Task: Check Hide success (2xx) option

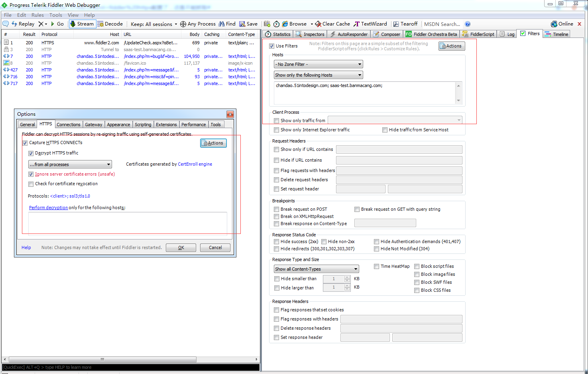Action: (x=276, y=241)
